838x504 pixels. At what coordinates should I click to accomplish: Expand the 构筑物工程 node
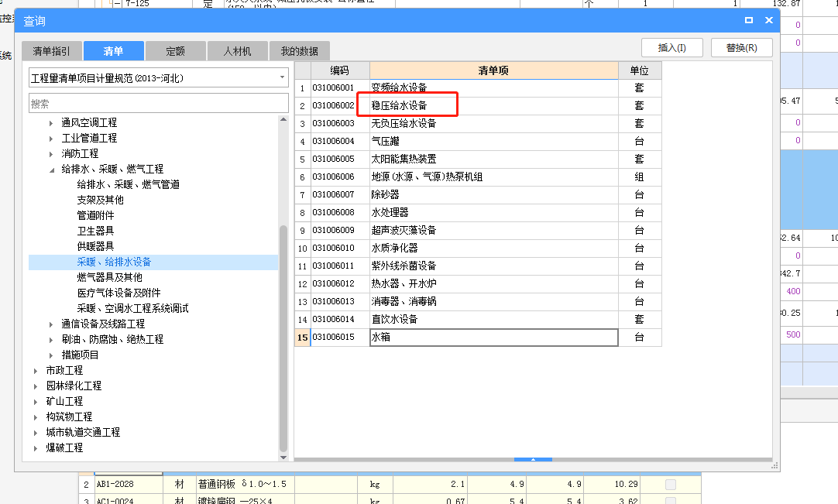(x=36, y=417)
